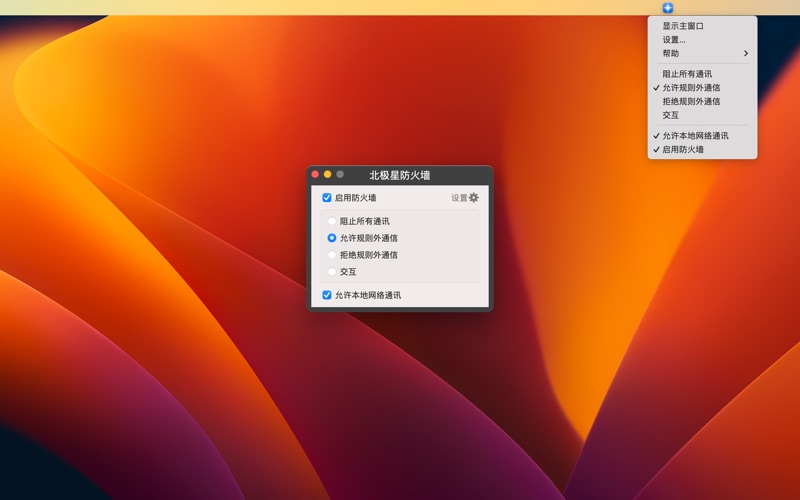Click the star firewall icon in the menu bar
Viewport: 800px width, 500px height.
668,8
